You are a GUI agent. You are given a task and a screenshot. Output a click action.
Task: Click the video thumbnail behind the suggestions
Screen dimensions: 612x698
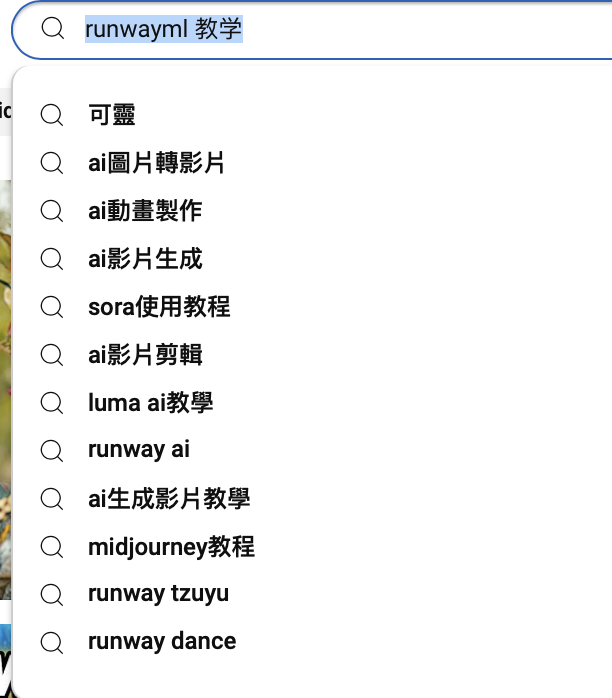[x=5, y=390]
